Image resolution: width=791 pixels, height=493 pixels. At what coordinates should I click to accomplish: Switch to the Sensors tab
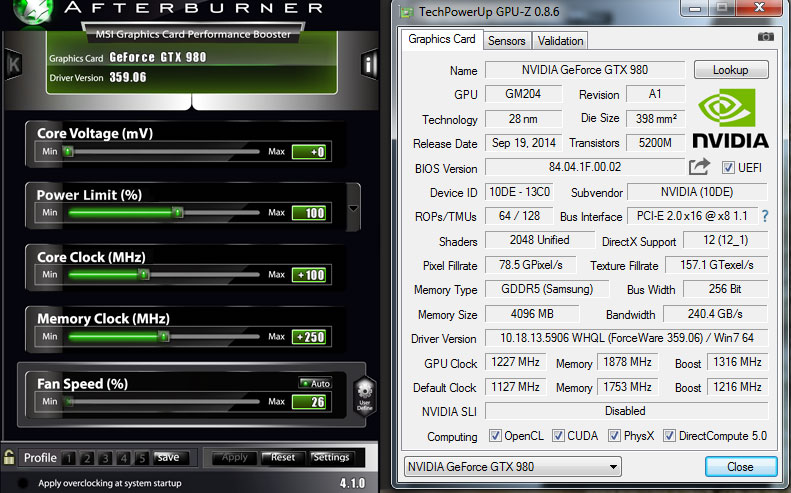[506, 41]
